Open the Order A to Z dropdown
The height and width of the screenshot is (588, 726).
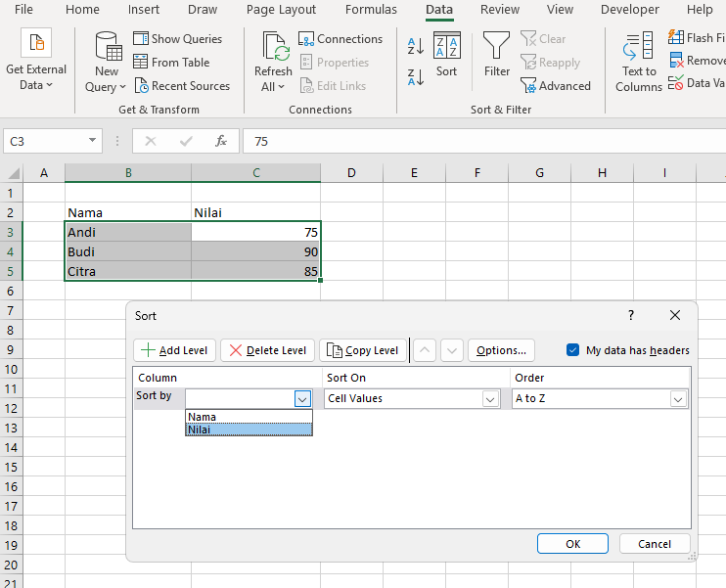click(x=677, y=399)
